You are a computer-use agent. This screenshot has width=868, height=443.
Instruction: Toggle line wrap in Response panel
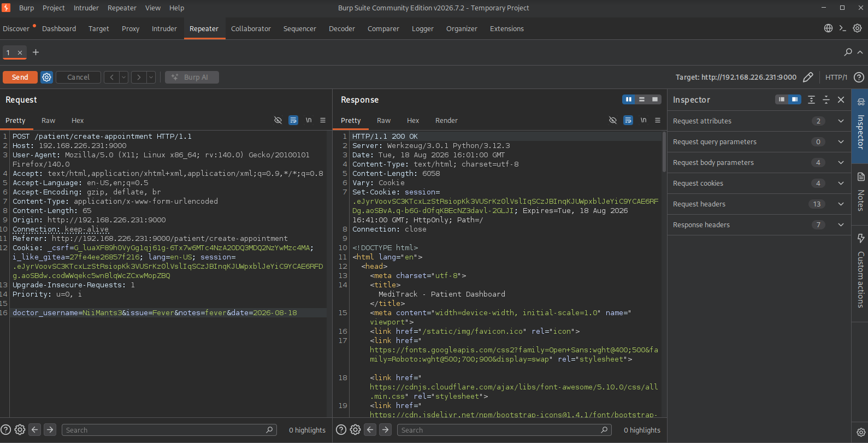(x=628, y=120)
